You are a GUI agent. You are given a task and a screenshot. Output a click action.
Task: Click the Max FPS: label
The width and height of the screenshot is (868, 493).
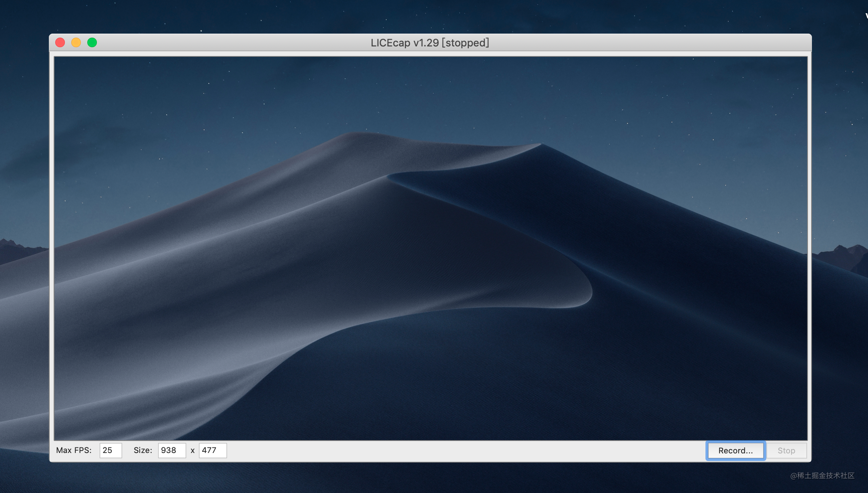point(74,450)
